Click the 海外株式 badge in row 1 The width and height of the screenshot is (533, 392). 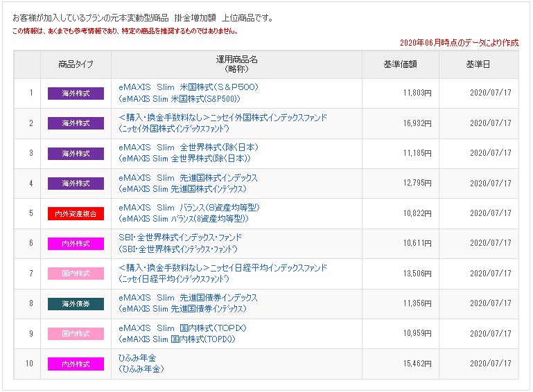[x=76, y=93]
